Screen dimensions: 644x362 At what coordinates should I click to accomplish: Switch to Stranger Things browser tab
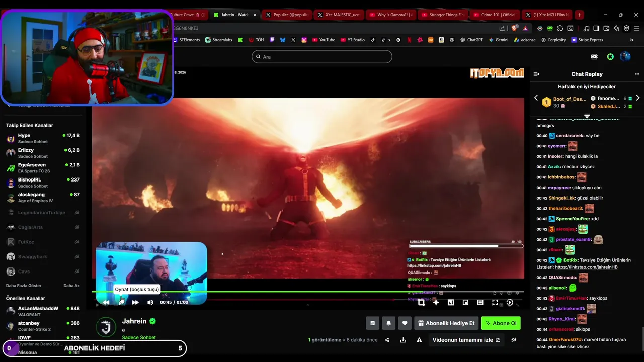pos(442,15)
